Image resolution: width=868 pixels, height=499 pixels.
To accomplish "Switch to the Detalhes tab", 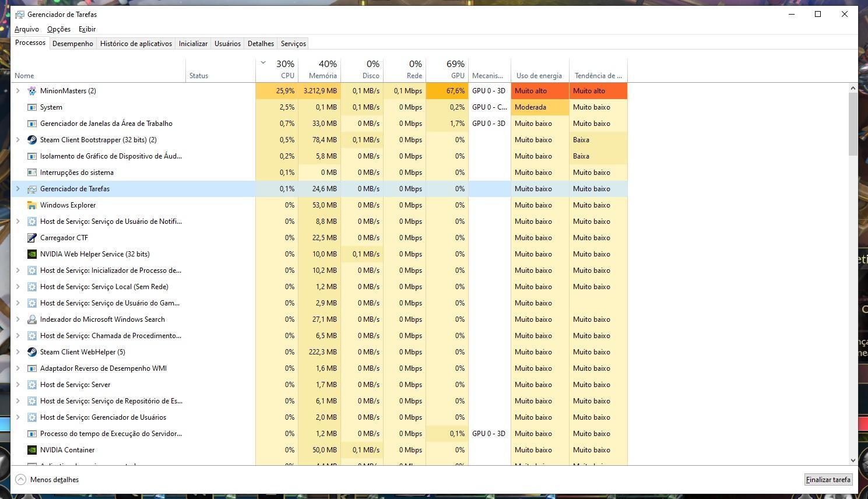I will point(261,44).
